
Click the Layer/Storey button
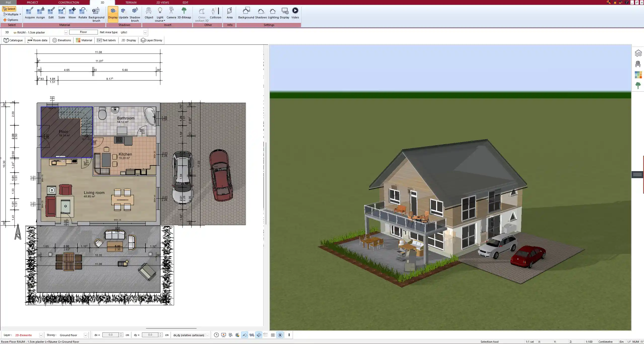[151, 40]
